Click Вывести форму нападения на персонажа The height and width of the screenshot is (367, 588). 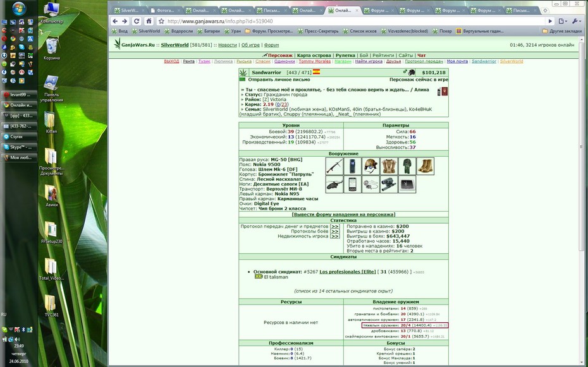pos(343,215)
